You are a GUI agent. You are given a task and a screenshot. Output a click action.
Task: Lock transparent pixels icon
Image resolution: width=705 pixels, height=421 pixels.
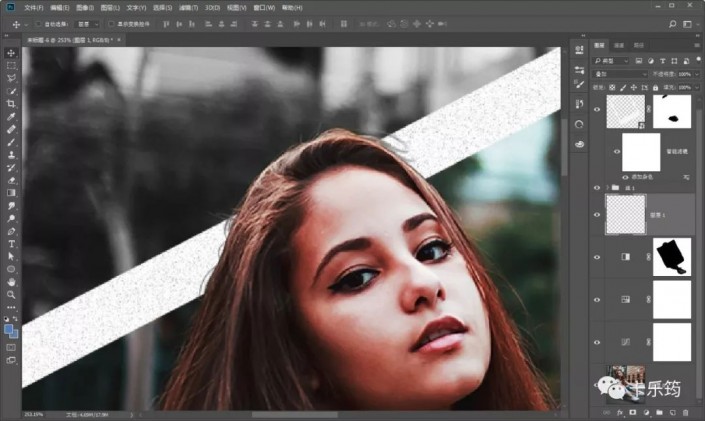612,87
